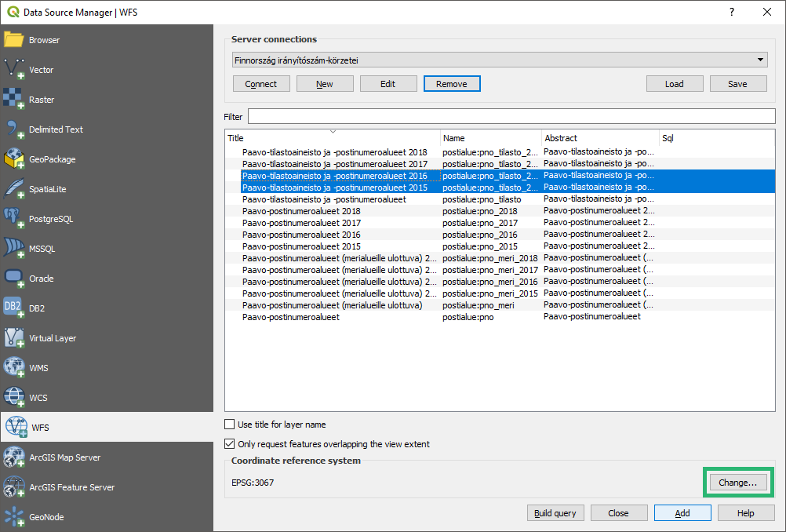Click the Build query button
786x532 pixels.
click(x=555, y=513)
